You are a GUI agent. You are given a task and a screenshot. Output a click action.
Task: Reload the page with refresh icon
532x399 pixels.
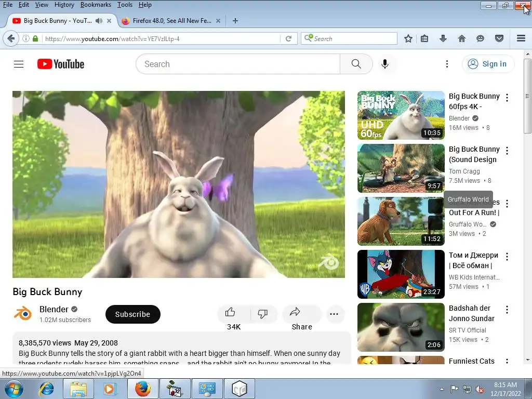[x=289, y=38]
